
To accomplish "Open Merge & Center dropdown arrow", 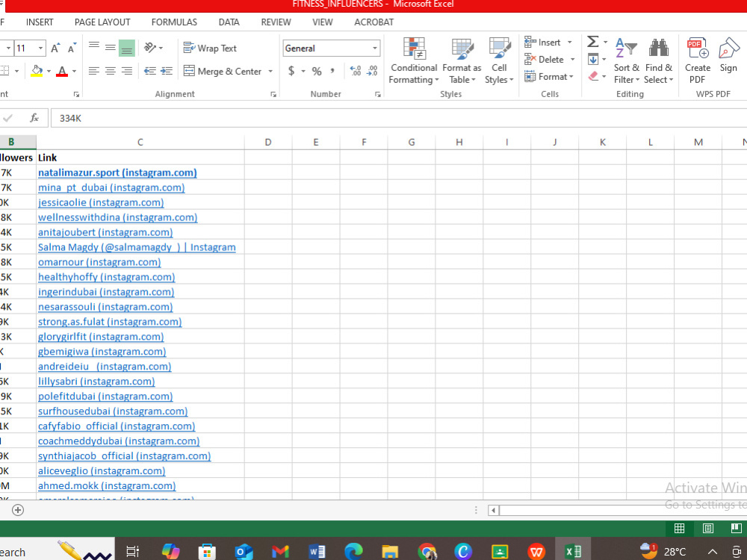I will coord(270,72).
